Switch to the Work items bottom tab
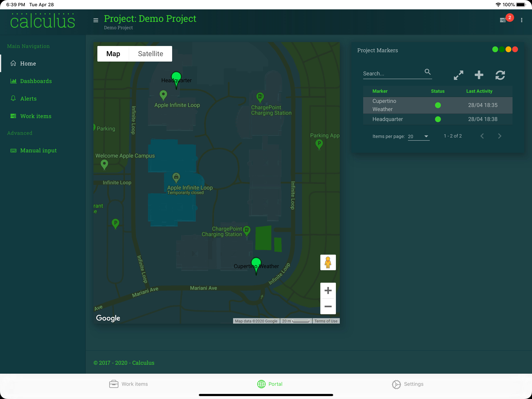532x399 pixels. (129, 384)
